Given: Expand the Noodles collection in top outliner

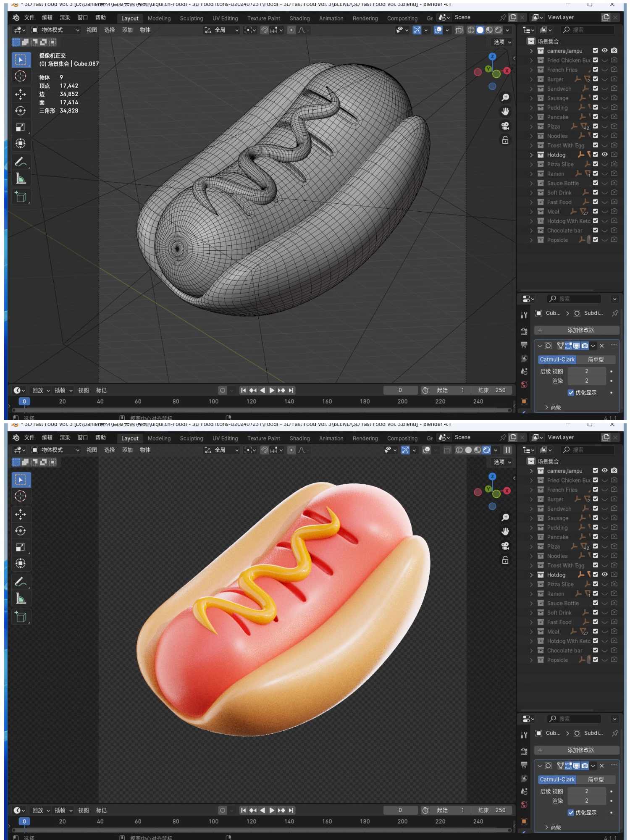Looking at the screenshot, I should [531, 136].
